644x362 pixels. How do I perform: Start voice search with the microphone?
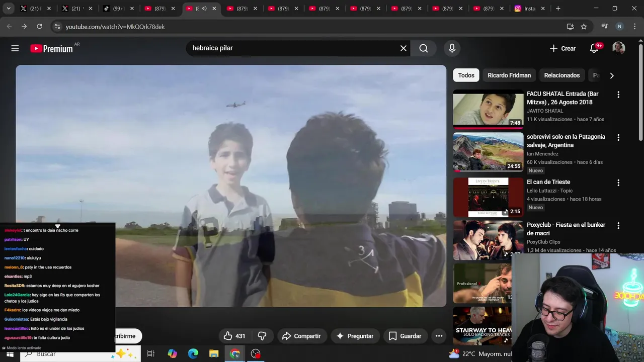452,48
